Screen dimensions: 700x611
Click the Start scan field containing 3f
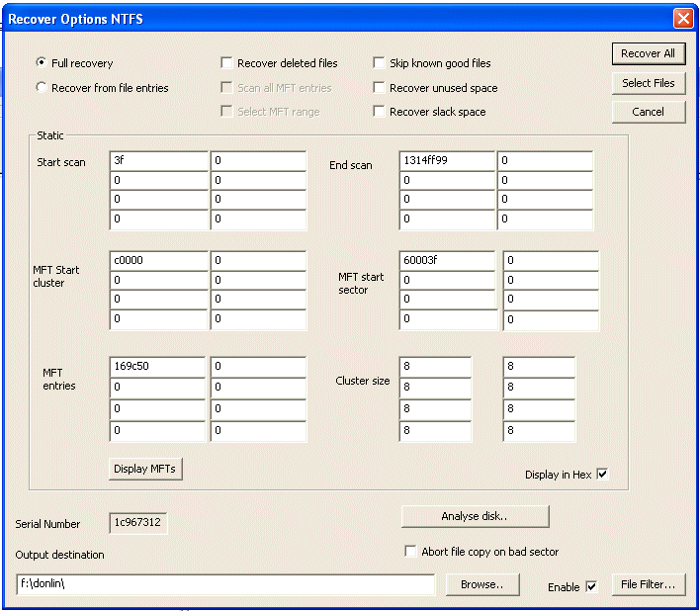[158, 160]
